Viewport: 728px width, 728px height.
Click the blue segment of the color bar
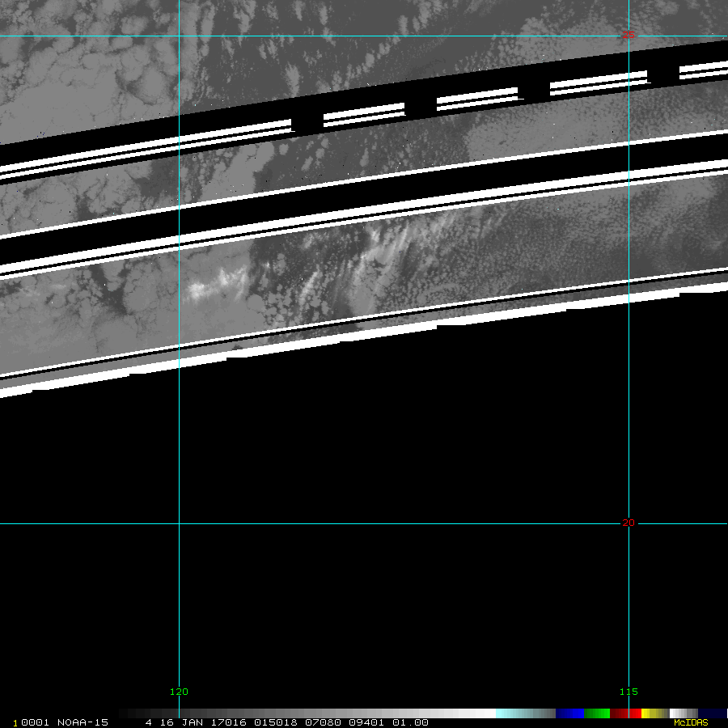[x=569, y=713]
